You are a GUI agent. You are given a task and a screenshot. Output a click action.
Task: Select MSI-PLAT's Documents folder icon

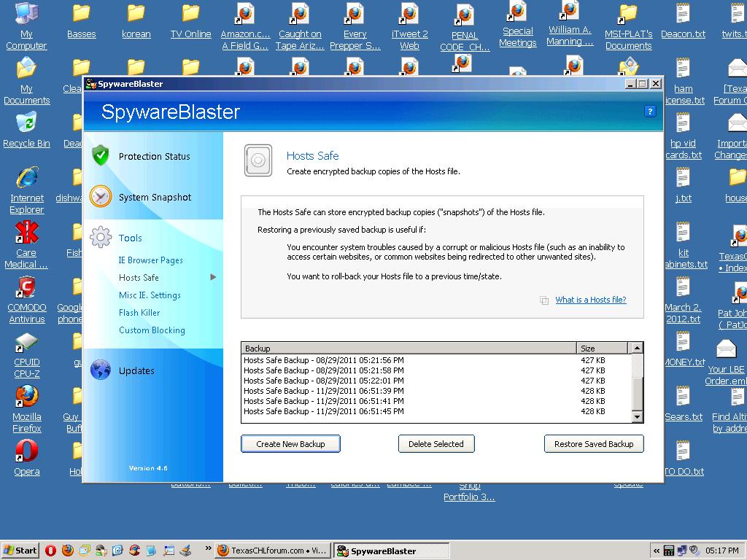click(x=628, y=13)
